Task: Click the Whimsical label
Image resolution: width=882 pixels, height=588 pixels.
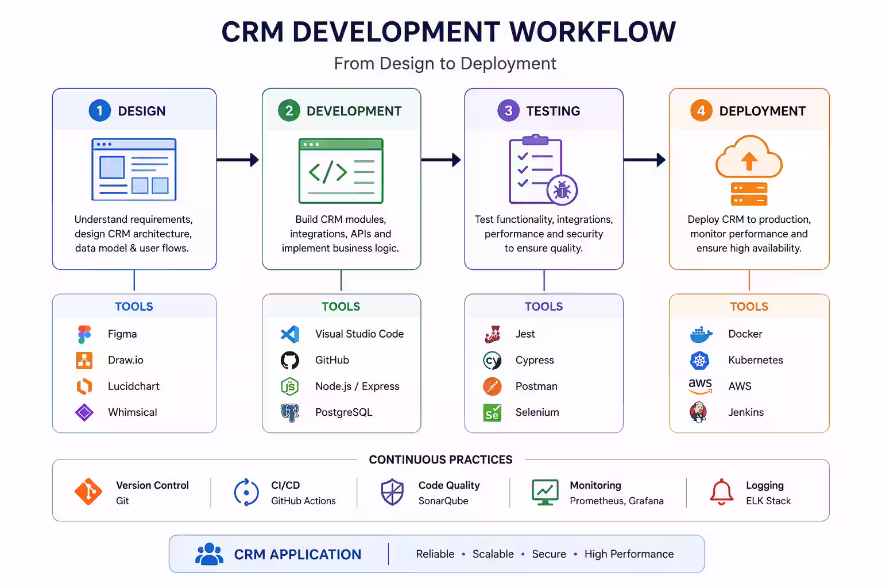Action: [133, 412]
